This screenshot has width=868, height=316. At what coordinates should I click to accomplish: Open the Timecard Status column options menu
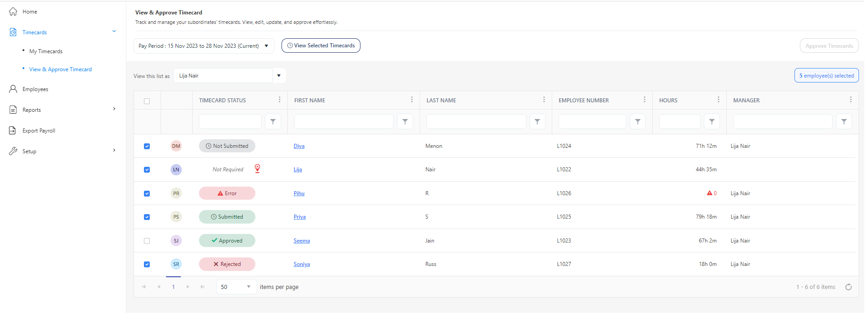pyautogui.click(x=279, y=100)
